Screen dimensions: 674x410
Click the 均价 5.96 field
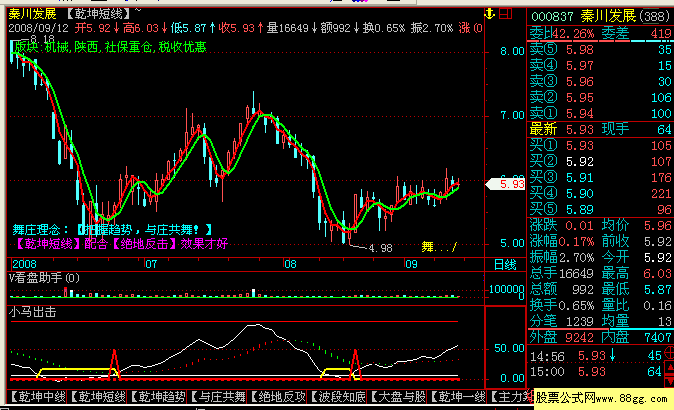click(x=637, y=225)
